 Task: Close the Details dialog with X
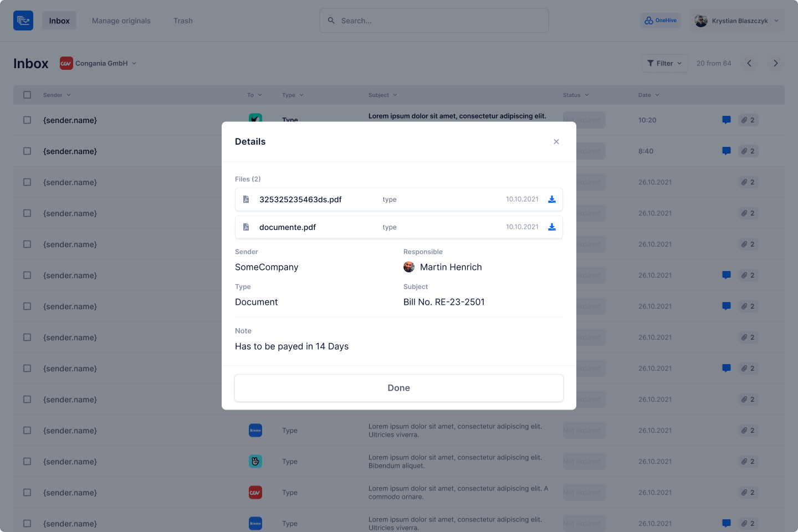coord(556,142)
